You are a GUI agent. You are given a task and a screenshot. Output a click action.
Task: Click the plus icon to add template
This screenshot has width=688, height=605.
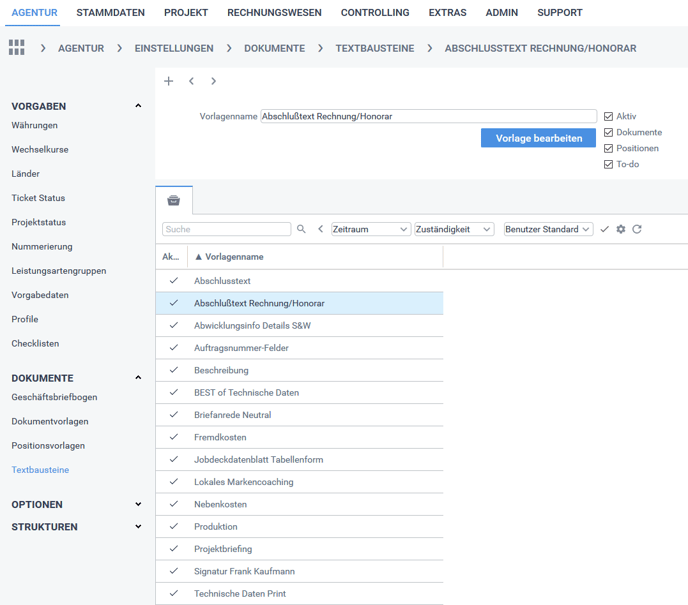click(x=169, y=81)
